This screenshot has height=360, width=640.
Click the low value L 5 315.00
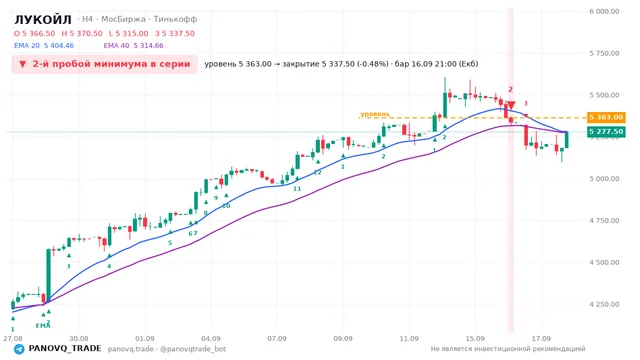pyautogui.click(x=129, y=33)
